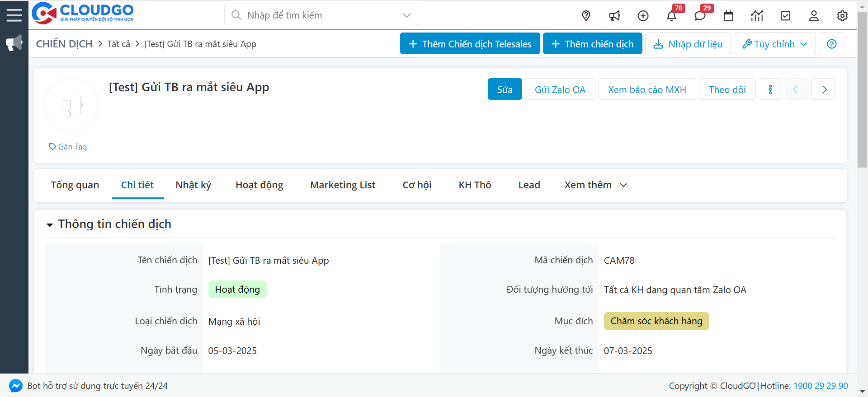Go to next campaign record arrow

coord(824,89)
